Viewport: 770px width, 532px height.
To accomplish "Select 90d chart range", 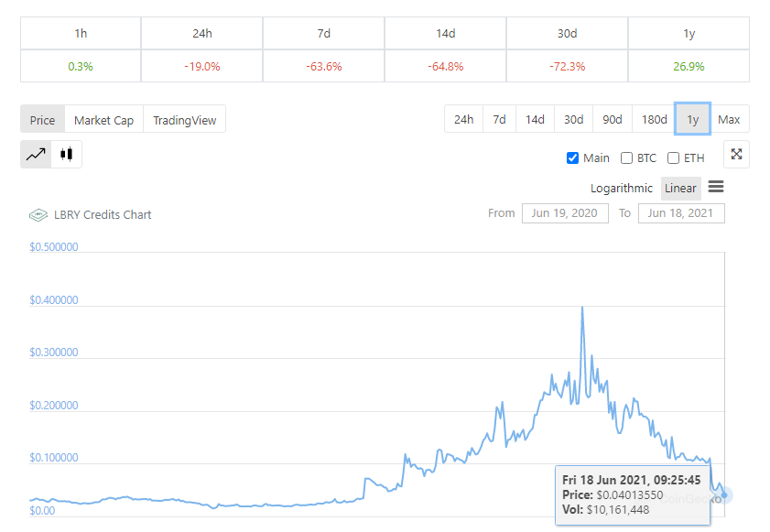I will coord(613,119).
